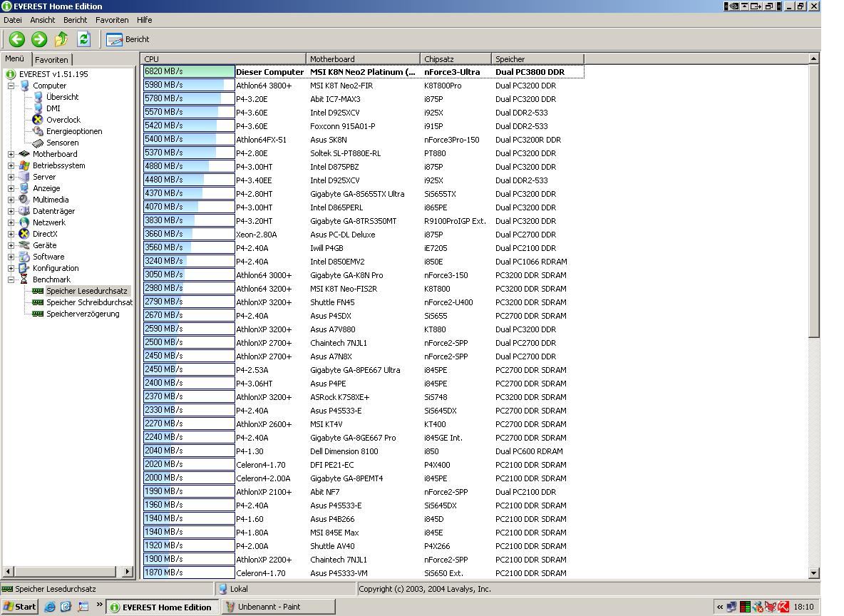
Task: Open the Windows Start button
Action: point(20,607)
